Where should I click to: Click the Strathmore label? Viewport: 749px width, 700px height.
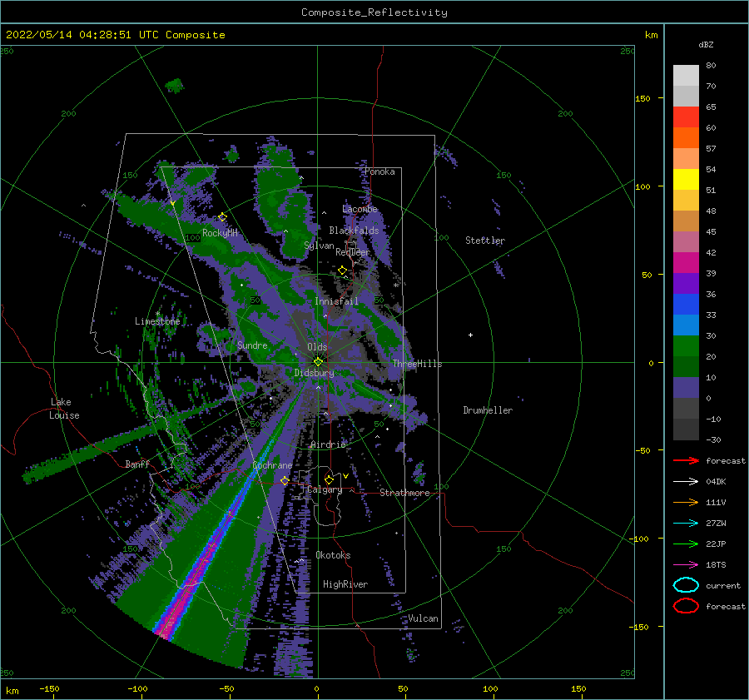404,493
